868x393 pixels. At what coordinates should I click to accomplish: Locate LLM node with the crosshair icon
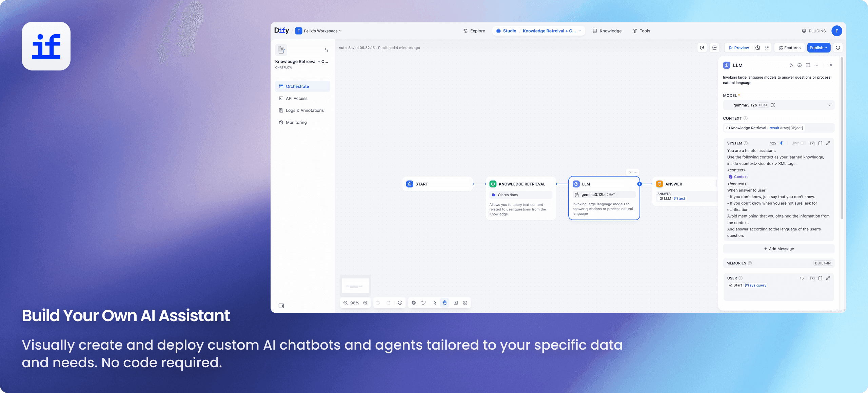[x=800, y=65]
